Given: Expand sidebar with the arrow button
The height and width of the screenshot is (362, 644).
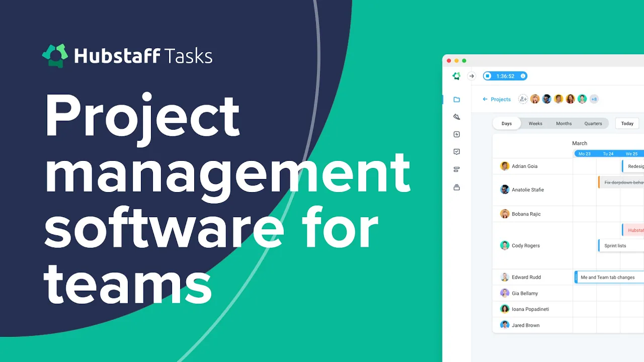Looking at the screenshot, I should 471,76.
